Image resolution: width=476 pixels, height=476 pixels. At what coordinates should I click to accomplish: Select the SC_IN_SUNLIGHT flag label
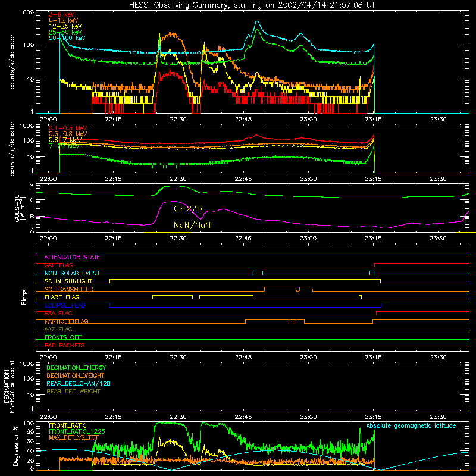click(x=68, y=281)
